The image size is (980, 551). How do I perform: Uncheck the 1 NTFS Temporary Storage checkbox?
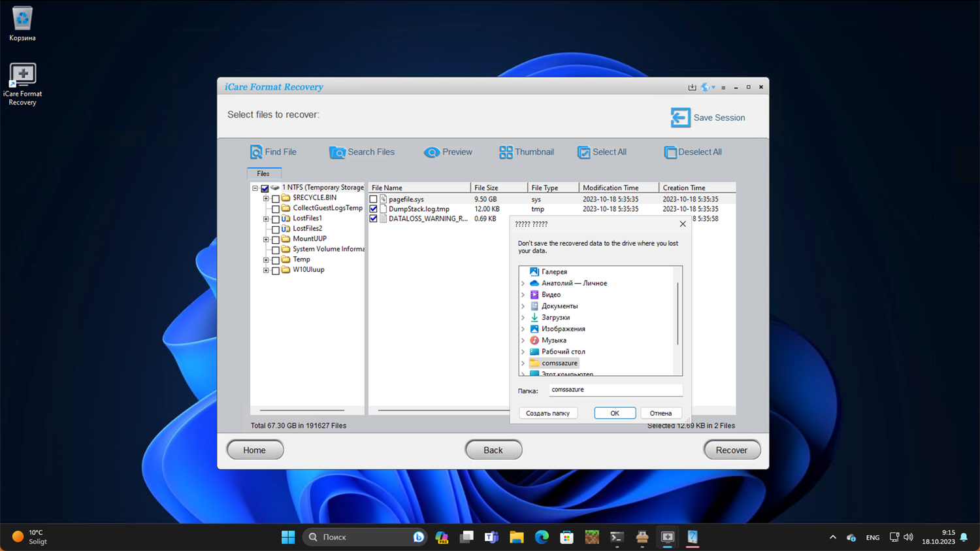point(265,188)
